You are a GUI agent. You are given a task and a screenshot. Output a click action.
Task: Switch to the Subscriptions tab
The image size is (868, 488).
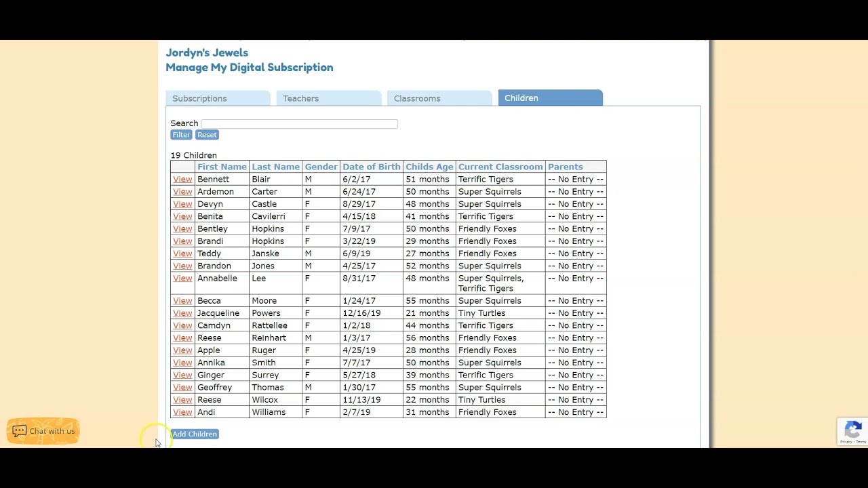(x=218, y=98)
